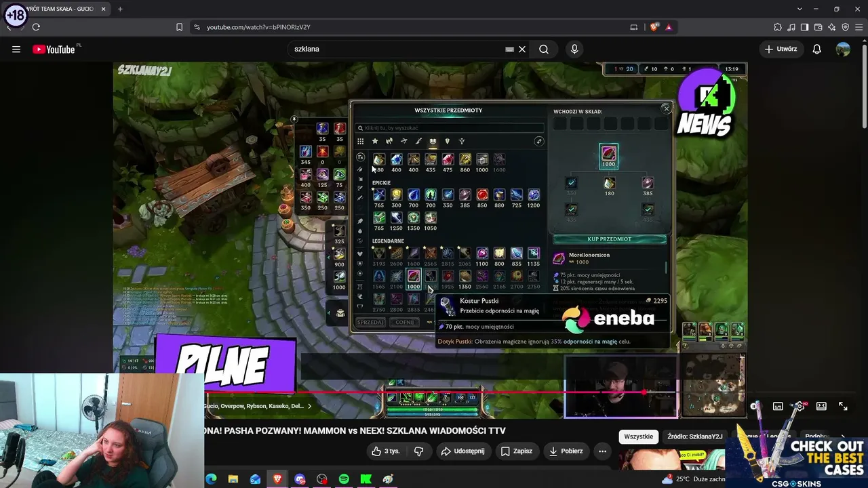This screenshot has width=868, height=488.
Task: Select the Wszystkie filter chip
Action: (x=638, y=436)
